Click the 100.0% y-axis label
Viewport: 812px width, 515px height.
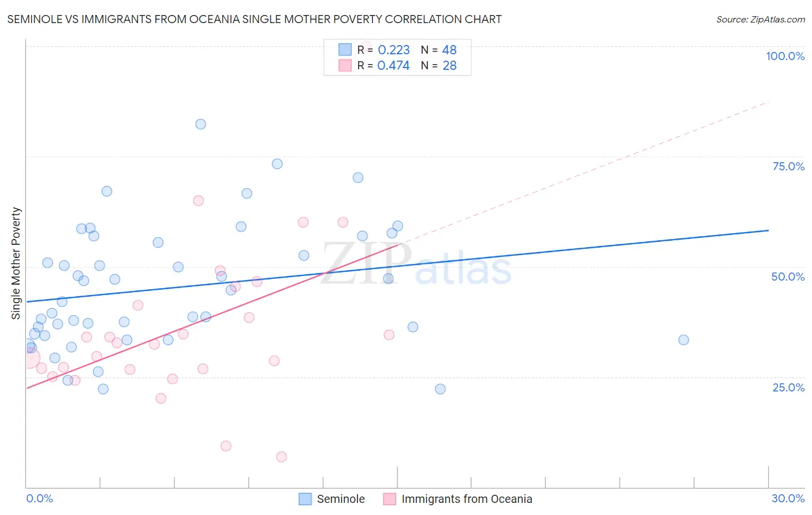click(785, 56)
